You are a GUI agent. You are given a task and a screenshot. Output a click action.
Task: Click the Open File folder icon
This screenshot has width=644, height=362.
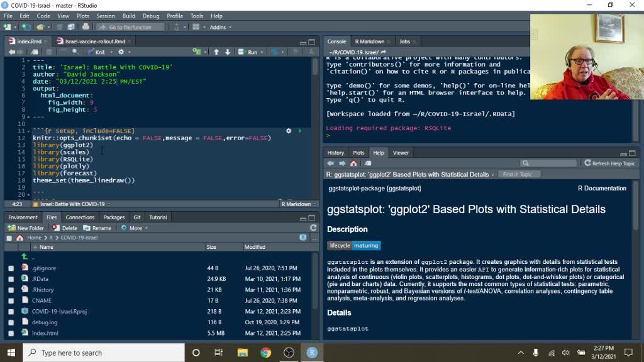coord(40,27)
